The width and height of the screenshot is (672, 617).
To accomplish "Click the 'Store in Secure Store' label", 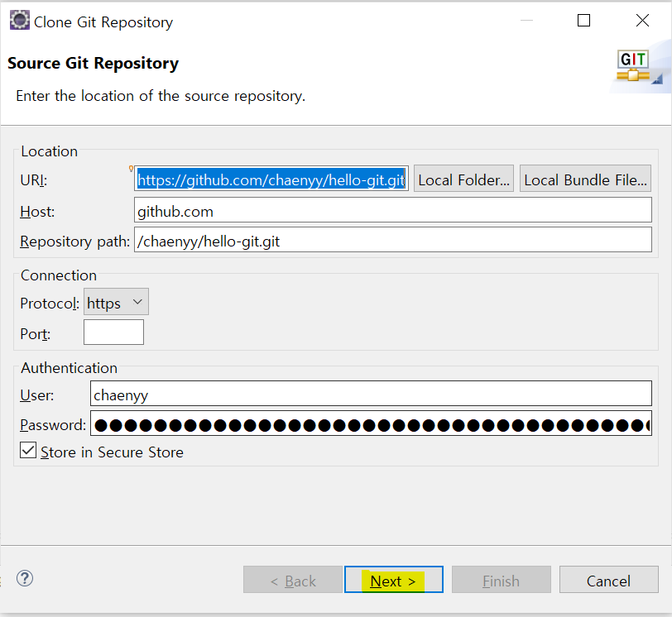I will click(x=112, y=452).
